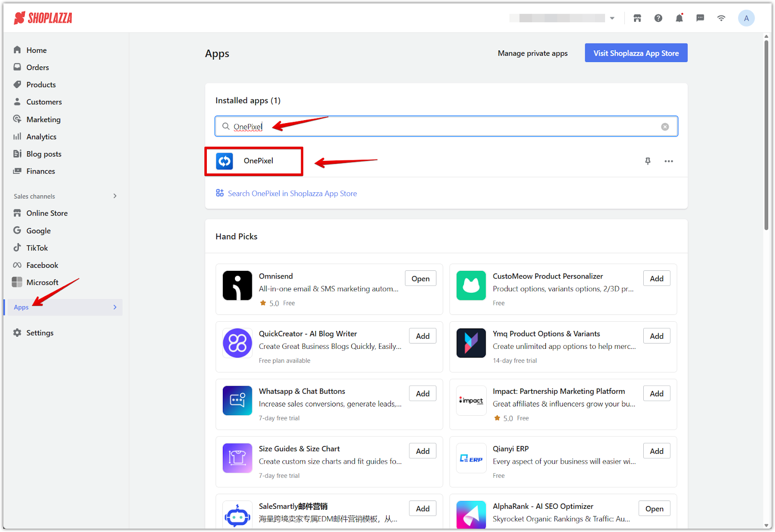Click scrollbar down arrow

point(766,525)
